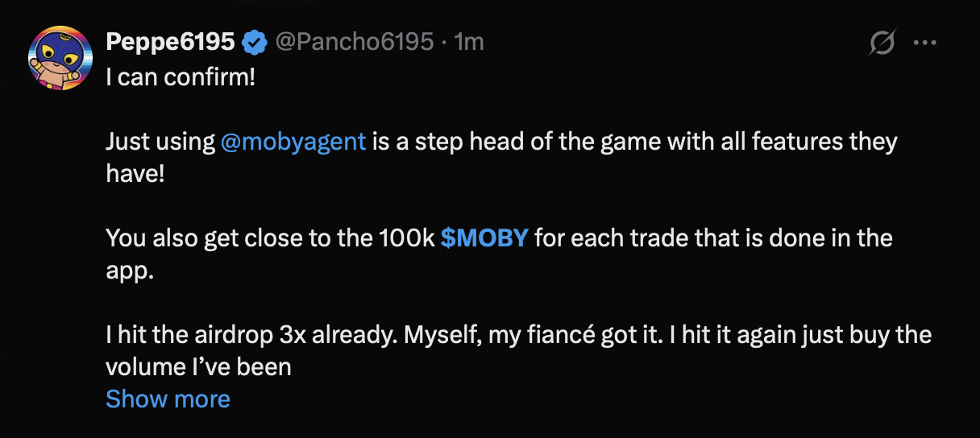The width and height of the screenshot is (980, 438).
Task: Expand the tweet with Show more
Action: click(168, 399)
